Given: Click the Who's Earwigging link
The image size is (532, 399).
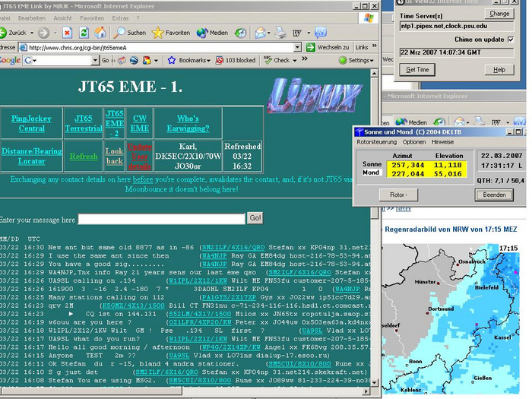Looking at the screenshot, I should 187,123.
